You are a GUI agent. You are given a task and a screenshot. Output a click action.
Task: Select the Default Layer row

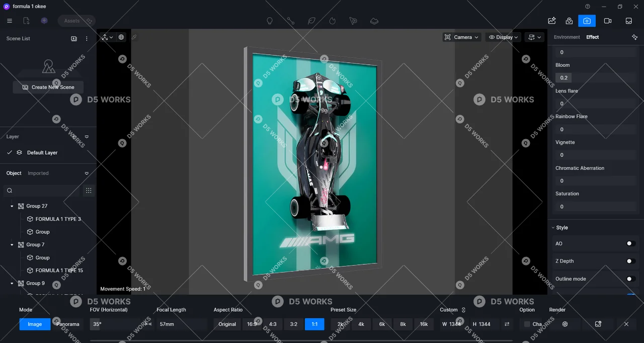pos(48,153)
